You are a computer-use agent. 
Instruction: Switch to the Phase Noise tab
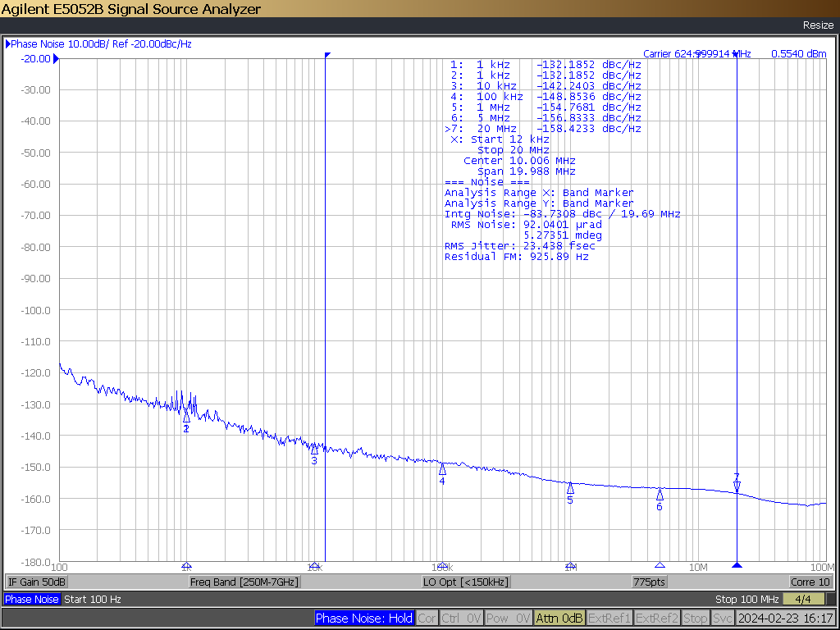[x=31, y=600]
